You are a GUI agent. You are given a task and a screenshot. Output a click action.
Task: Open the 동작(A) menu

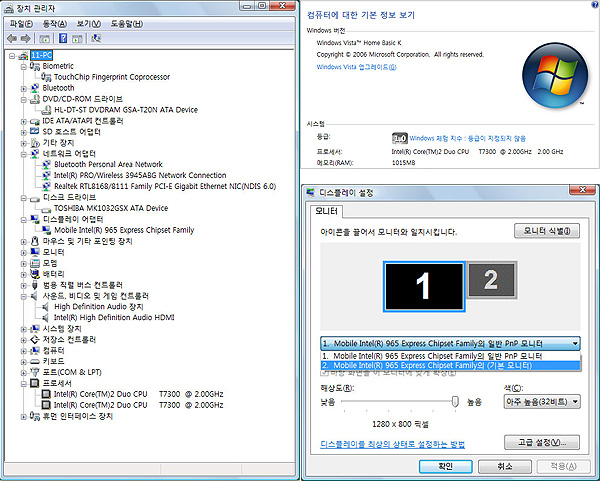(x=55, y=24)
